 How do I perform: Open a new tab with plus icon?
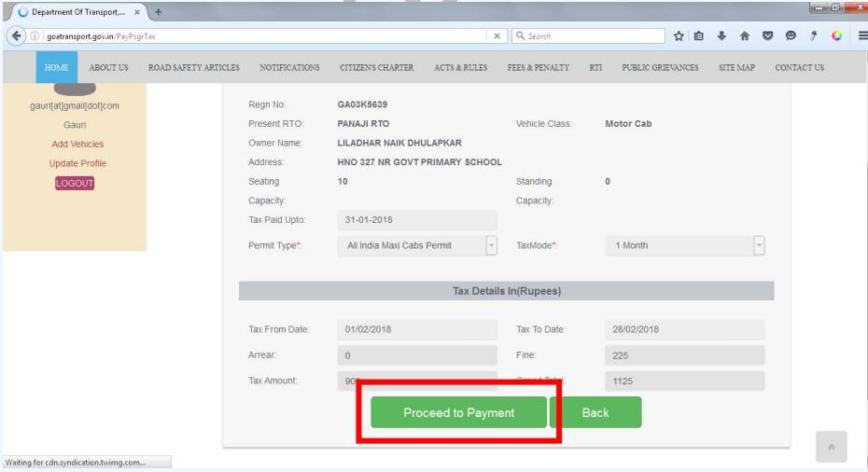(159, 11)
